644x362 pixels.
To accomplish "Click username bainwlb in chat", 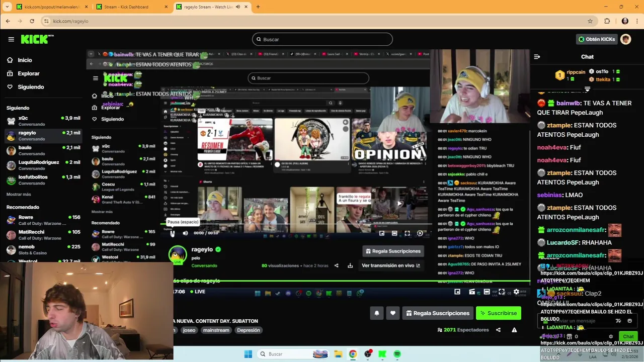I will (569, 103).
